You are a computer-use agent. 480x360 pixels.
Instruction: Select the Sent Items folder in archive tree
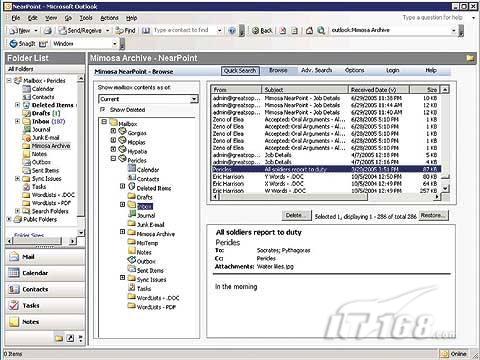[x=150, y=270]
